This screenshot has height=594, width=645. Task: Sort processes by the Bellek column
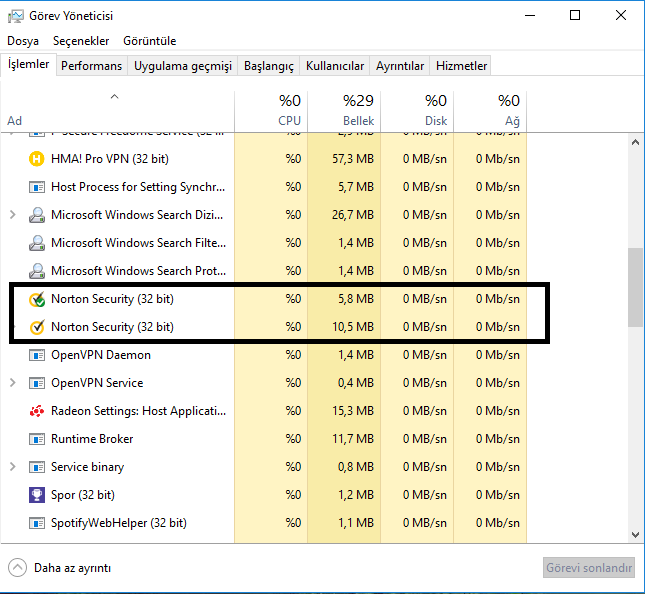[x=344, y=110]
